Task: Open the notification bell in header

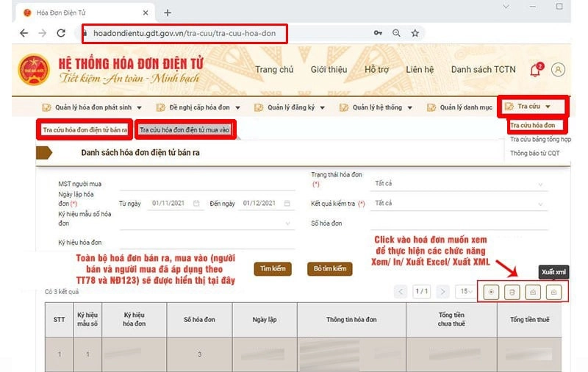Action: pos(535,70)
